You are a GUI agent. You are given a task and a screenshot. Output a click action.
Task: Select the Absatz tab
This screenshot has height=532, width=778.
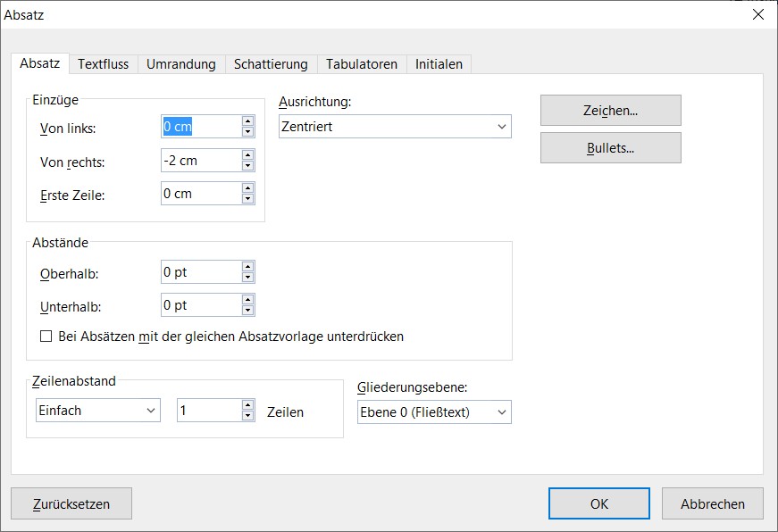pyautogui.click(x=39, y=63)
